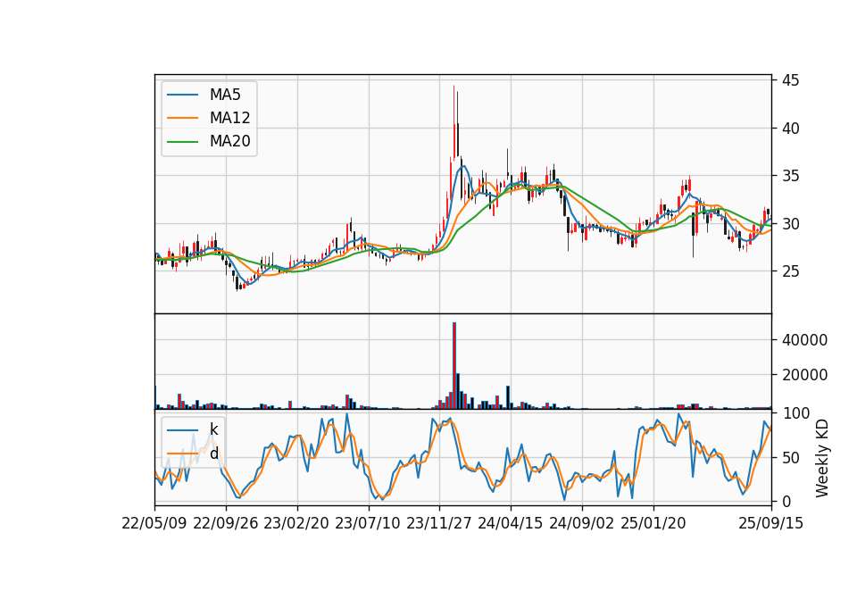Click the 20000 volume axis label
This screenshot has width=857, height=616.
[x=804, y=375]
